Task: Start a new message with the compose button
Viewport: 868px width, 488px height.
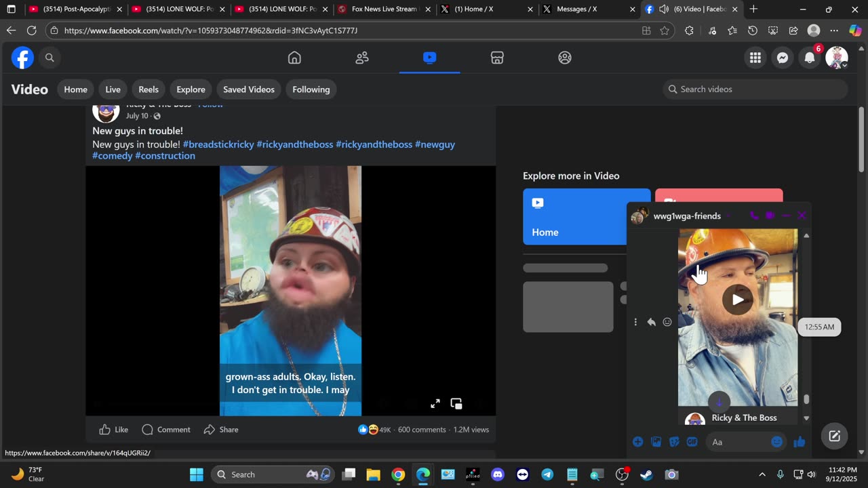Action: click(835, 436)
